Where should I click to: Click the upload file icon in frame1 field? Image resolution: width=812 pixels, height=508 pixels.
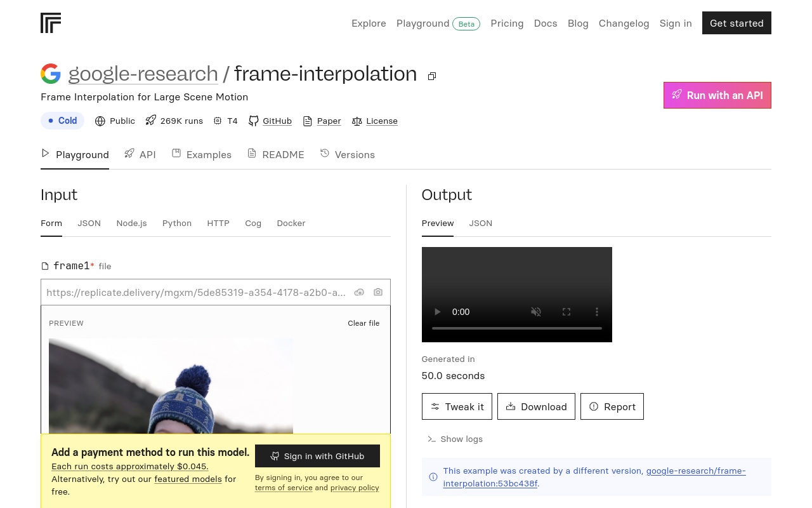point(359,292)
